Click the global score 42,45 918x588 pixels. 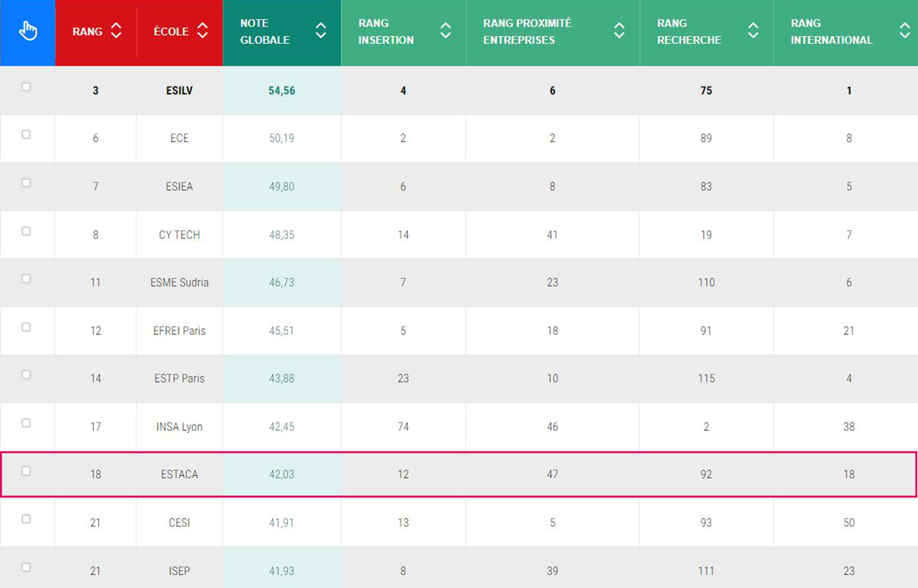pos(282,427)
